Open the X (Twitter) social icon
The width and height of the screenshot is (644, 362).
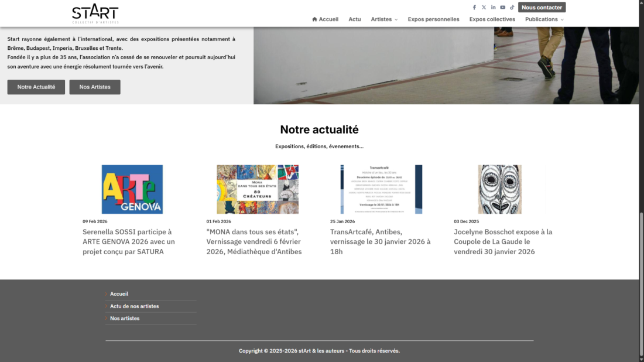(x=484, y=8)
